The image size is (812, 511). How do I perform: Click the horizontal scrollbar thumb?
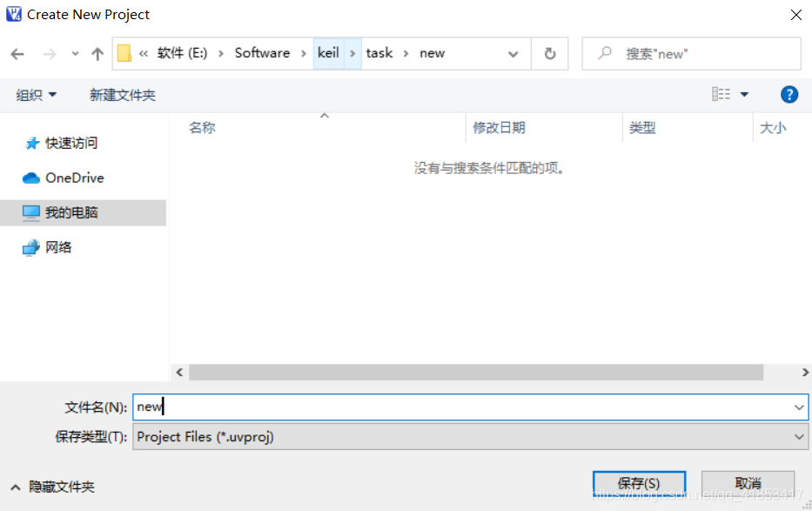coord(476,373)
